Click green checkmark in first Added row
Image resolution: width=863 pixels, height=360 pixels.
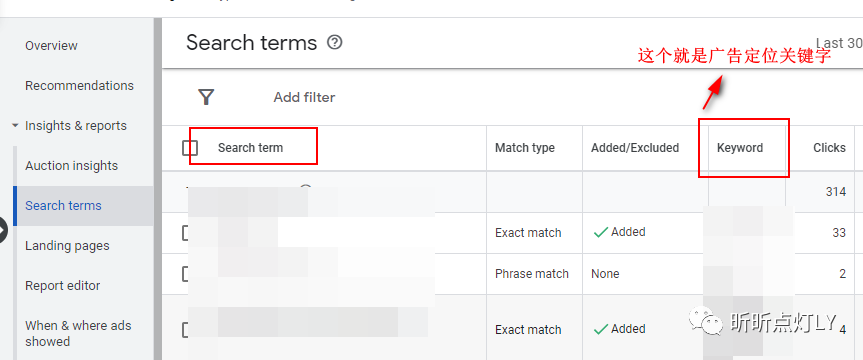click(600, 232)
